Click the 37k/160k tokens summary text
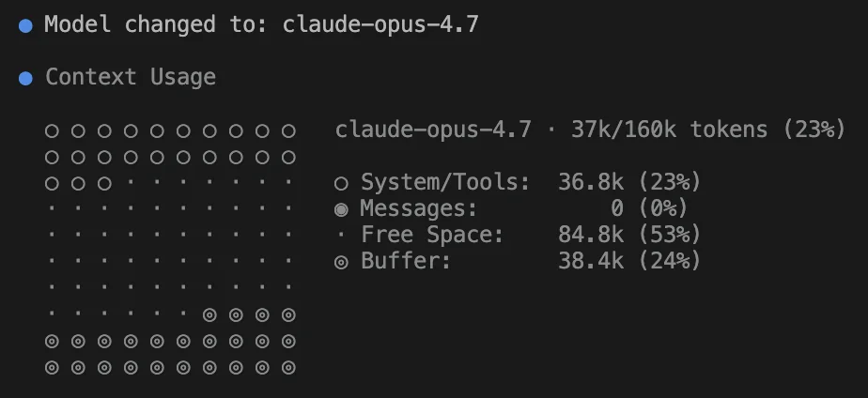 point(668,130)
